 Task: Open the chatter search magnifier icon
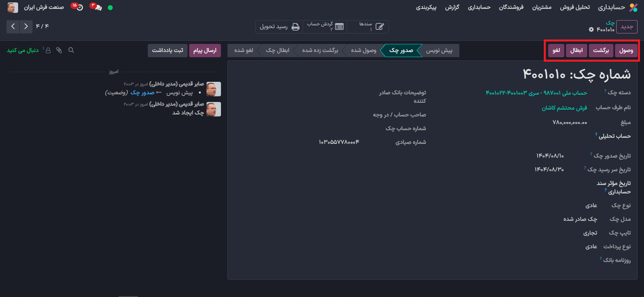pyautogui.click(x=71, y=50)
